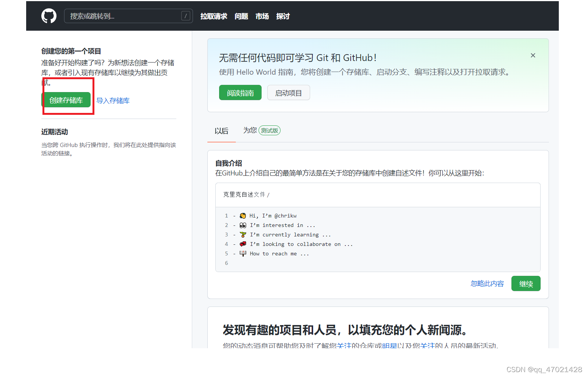
Task: Click 忽略此内容 to skip introduction
Action: point(487,283)
